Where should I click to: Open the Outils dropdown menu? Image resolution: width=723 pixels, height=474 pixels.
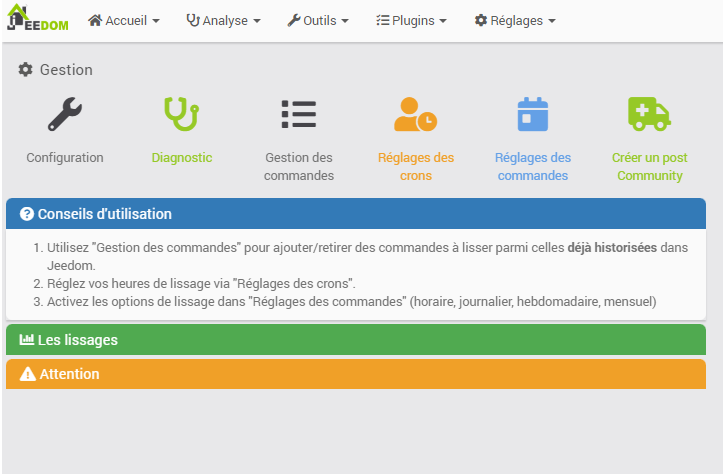318,20
